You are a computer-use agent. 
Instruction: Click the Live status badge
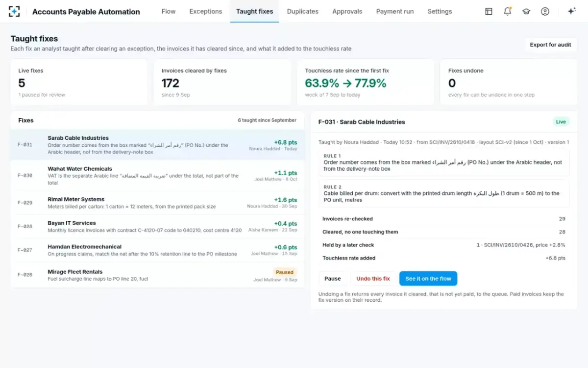pyautogui.click(x=561, y=122)
